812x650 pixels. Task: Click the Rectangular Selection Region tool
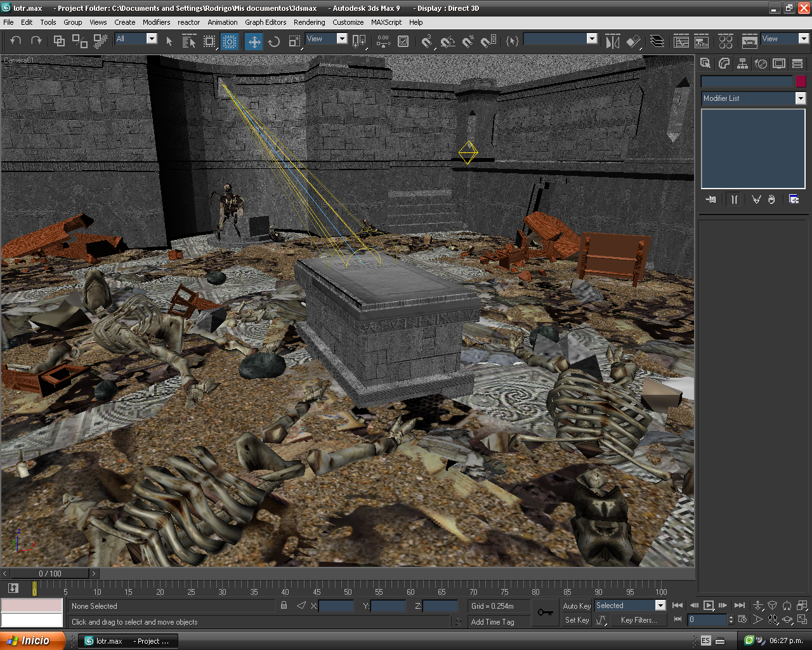tap(209, 41)
